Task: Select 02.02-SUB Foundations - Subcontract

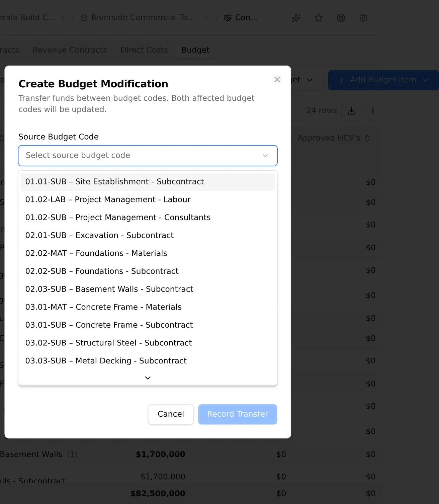Action: tap(148, 271)
